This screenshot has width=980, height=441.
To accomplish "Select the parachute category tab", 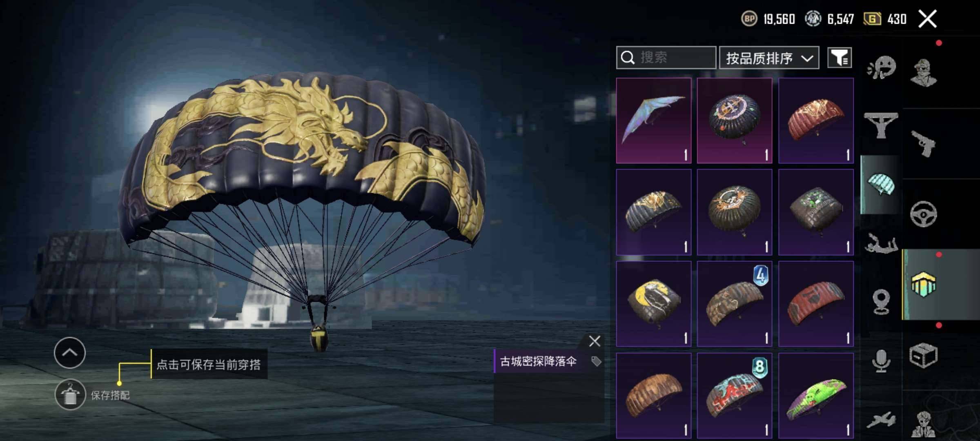I will click(881, 185).
